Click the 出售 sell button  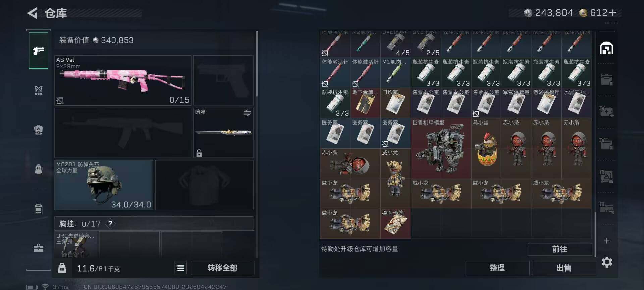563,268
